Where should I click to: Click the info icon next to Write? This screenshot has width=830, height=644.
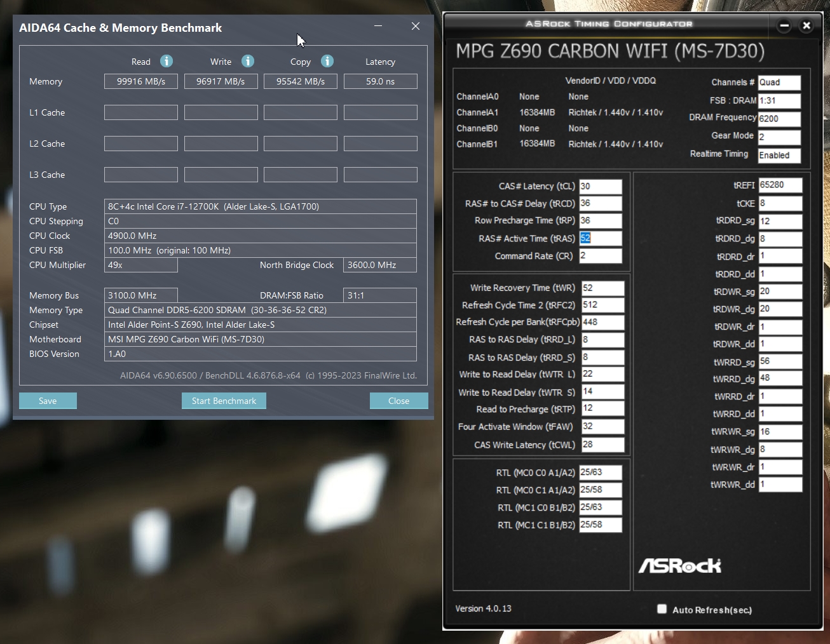248,61
